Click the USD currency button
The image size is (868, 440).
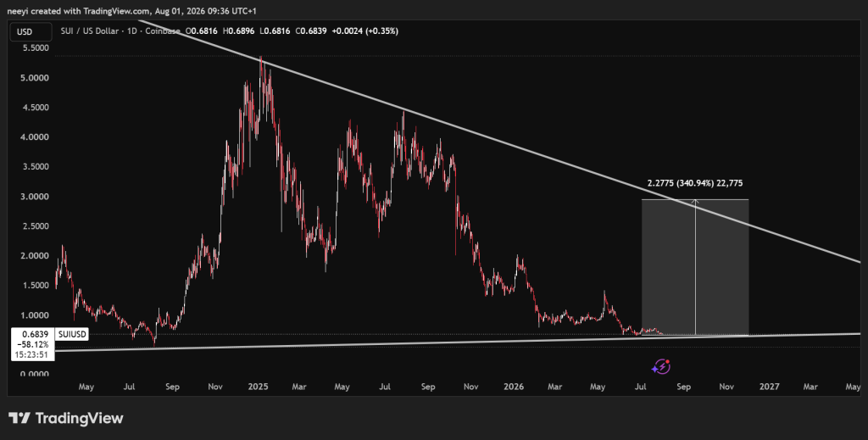click(x=30, y=31)
